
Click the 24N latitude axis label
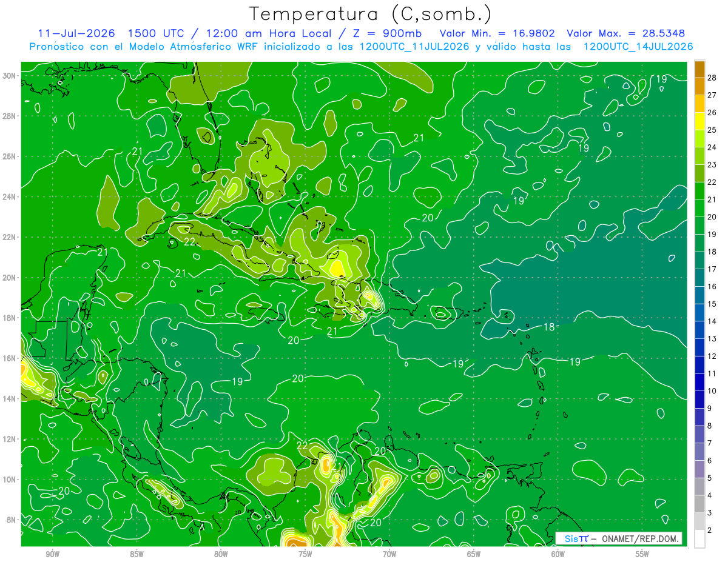point(10,196)
